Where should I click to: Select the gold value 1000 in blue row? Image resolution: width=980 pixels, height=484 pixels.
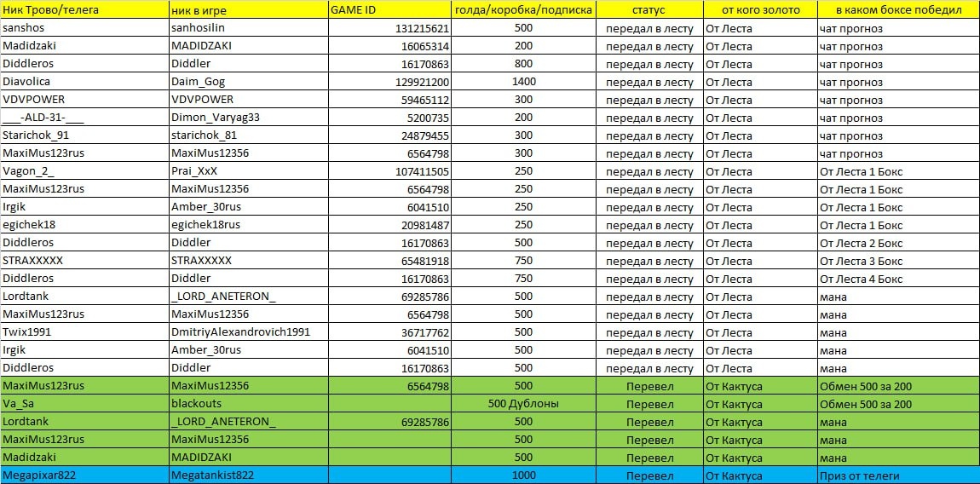523,475
